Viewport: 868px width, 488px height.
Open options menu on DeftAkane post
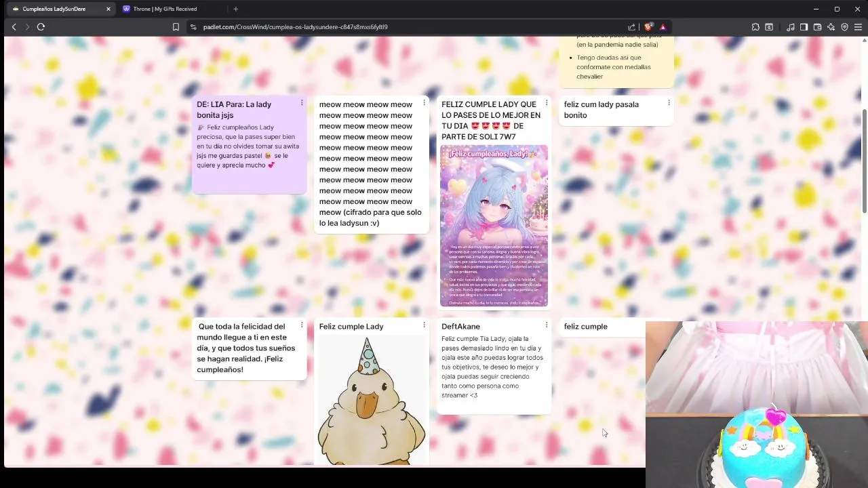547,325
